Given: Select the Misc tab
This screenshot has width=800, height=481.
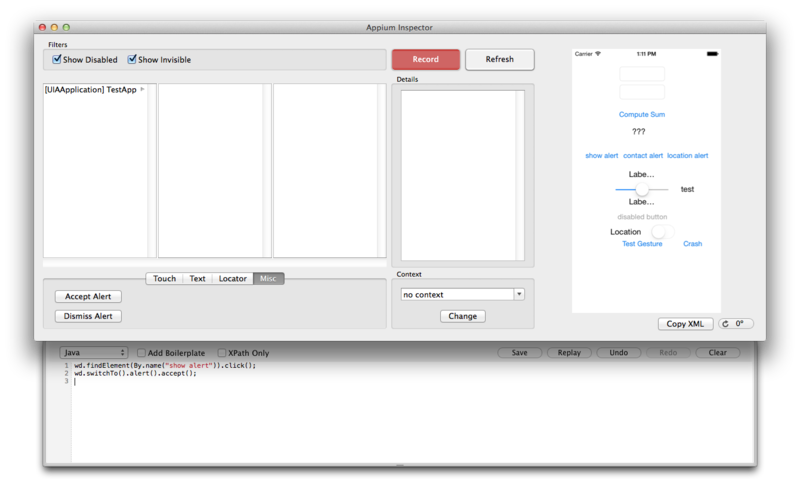Looking at the screenshot, I should pos(268,279).
